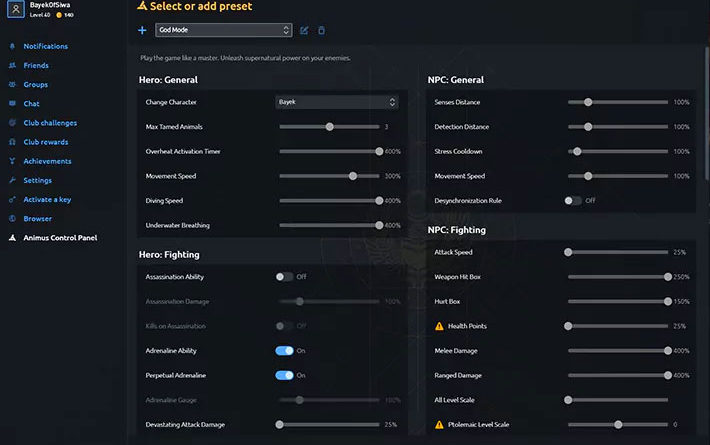Click the add preset plus icon
The height and width of the screenshot is (445, 710).
(x=142, y=31)
